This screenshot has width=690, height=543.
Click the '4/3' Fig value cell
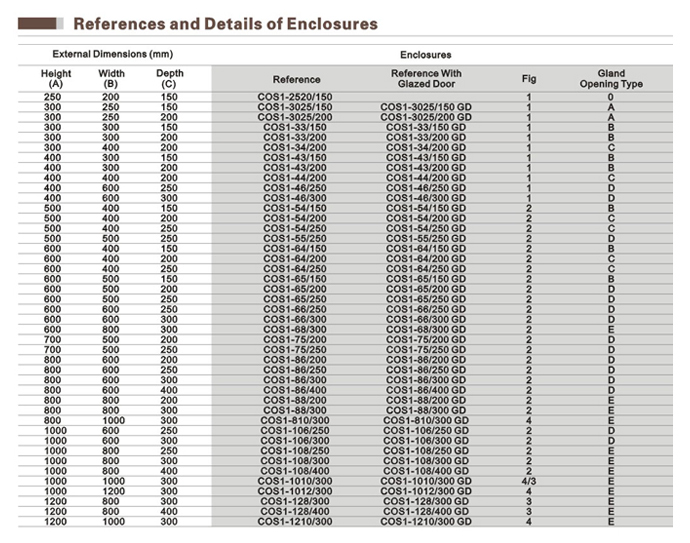528,481
